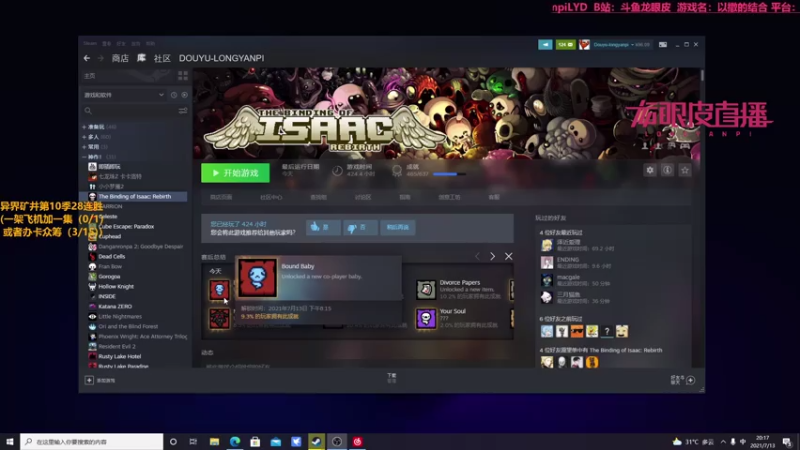The image size is (800, 450).
Task: Select Hollow Knight in library
Action: click(x=115, y=287)
